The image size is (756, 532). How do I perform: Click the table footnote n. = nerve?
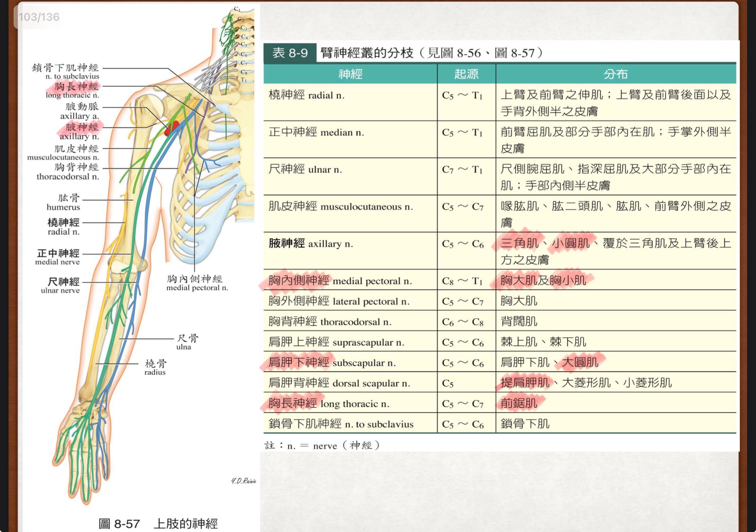(322, 445)
